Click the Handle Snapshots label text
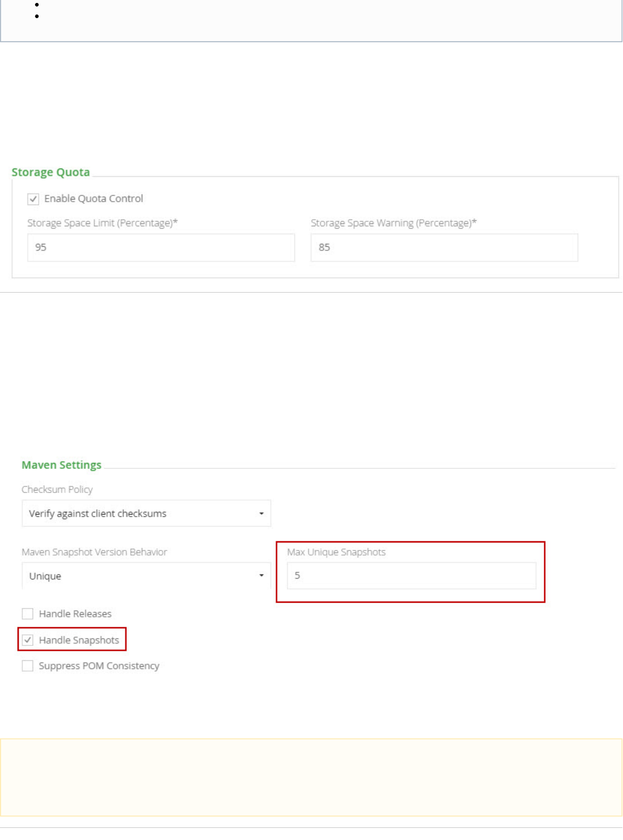 [x=79, y=640]
